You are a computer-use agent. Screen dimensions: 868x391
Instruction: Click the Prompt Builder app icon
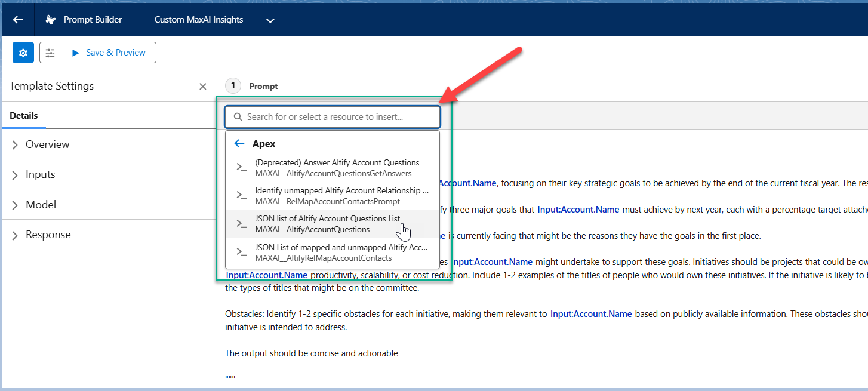[x=51, y=20]
